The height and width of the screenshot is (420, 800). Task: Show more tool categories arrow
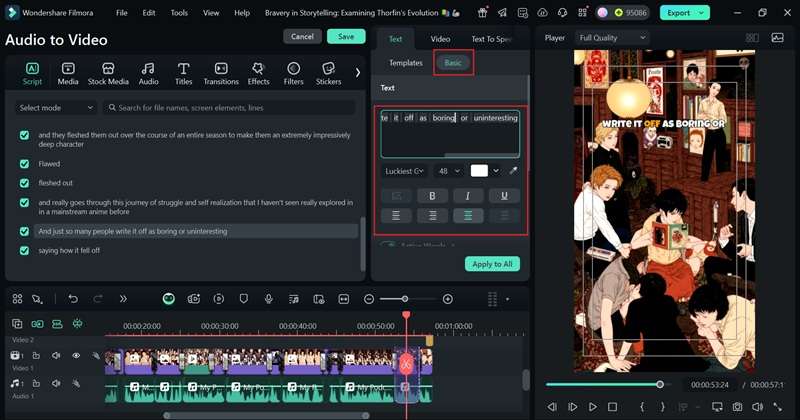(358, 73)
